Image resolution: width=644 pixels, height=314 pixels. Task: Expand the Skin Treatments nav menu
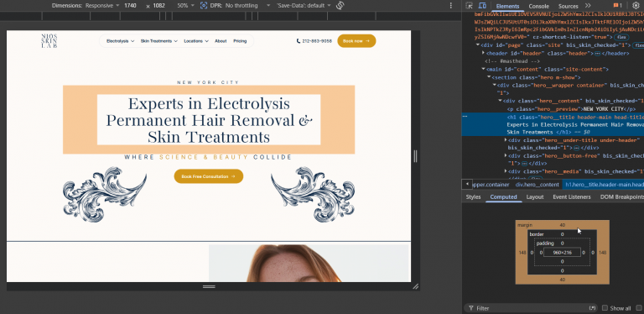(159, 41)
